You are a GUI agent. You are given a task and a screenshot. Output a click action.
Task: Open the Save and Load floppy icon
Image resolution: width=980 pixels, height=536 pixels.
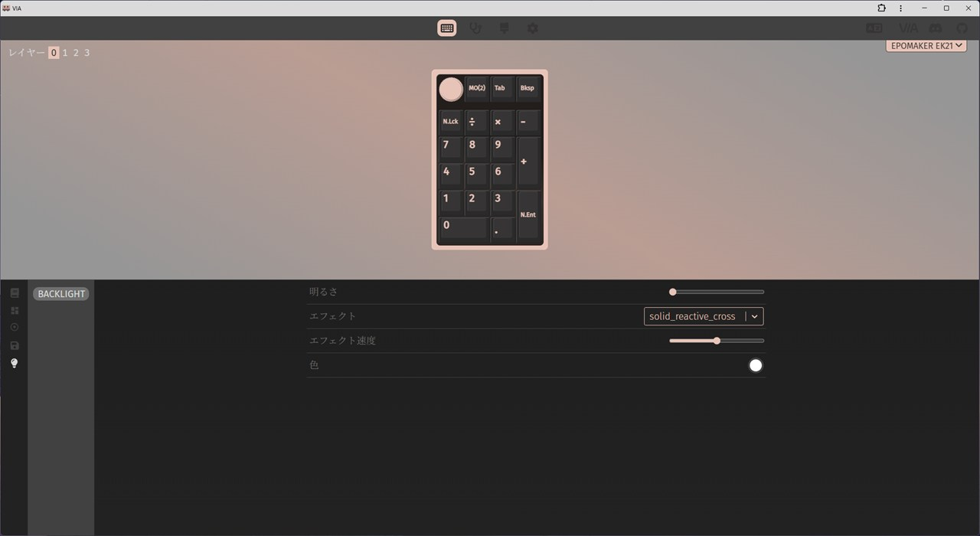click(15, 345)
